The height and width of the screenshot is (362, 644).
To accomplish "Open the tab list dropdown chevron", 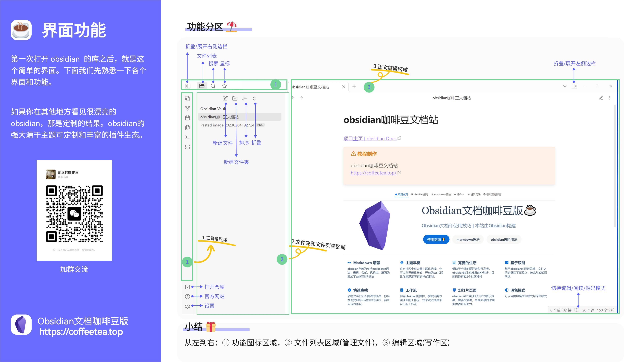I will click(564, 86).
